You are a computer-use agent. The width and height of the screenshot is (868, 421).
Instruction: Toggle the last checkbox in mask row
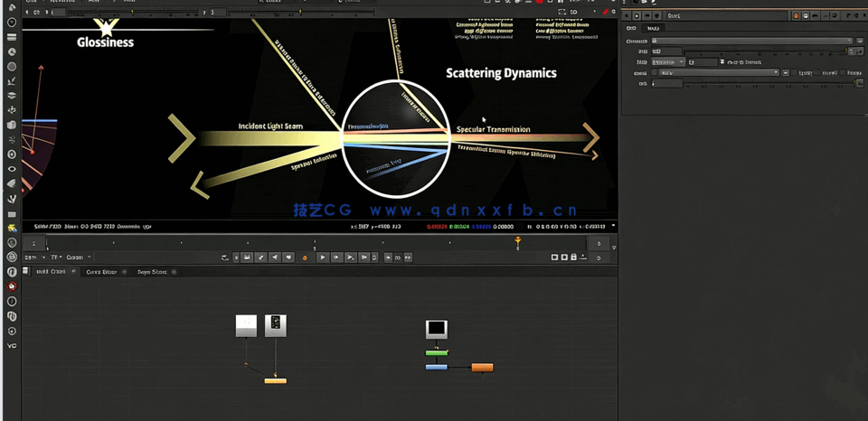tap(844, 72)
